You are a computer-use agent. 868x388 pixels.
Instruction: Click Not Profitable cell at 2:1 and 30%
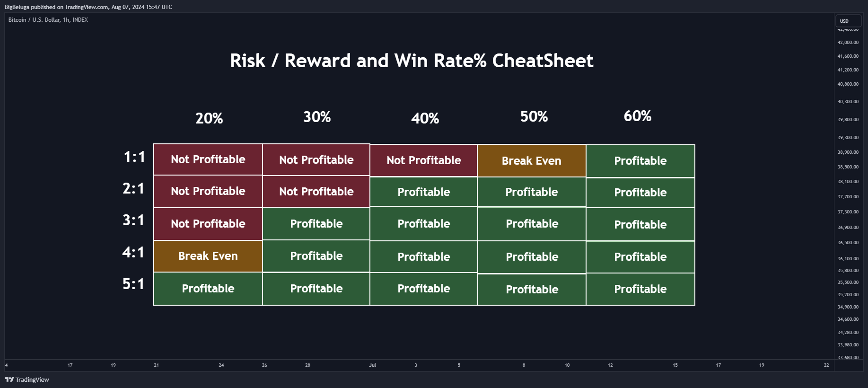(x=316, y=192)
